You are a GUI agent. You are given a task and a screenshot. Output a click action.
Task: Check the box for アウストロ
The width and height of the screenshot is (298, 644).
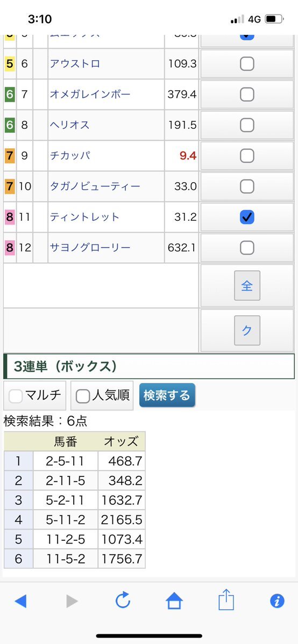247,64
